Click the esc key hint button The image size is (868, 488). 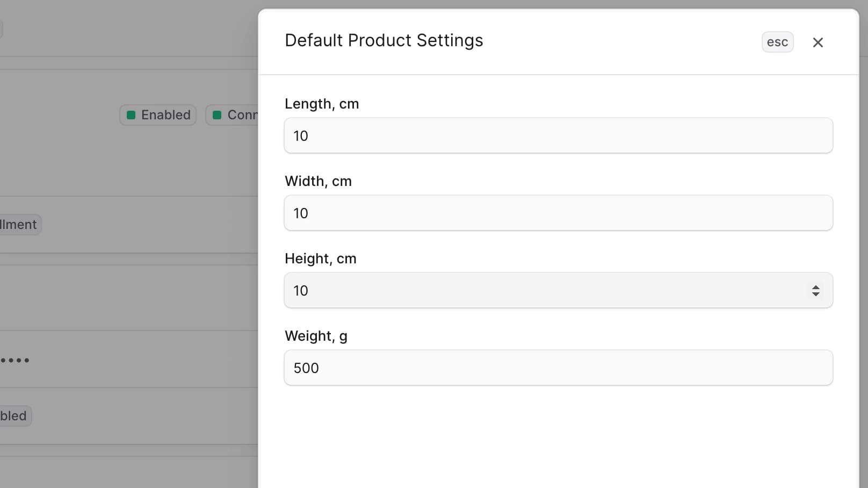(x=777, y=42)
